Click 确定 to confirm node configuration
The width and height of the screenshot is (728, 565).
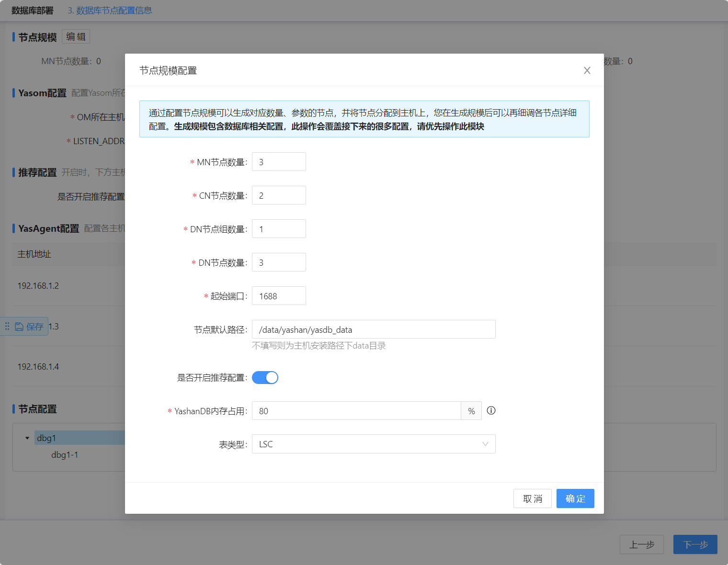[575, 498]
